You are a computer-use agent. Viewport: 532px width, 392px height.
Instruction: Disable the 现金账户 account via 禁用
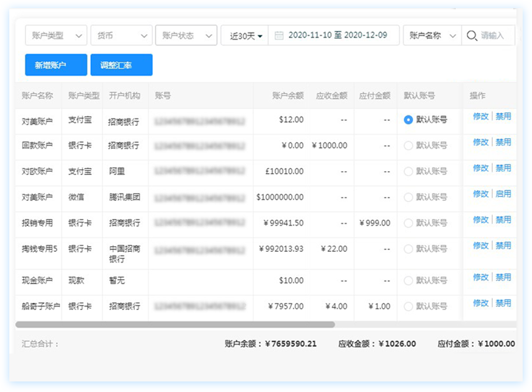[503, 277]
